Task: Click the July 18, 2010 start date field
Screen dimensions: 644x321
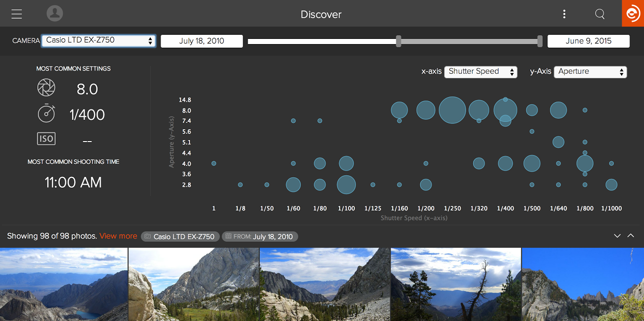Action: (x=202, y=41)
